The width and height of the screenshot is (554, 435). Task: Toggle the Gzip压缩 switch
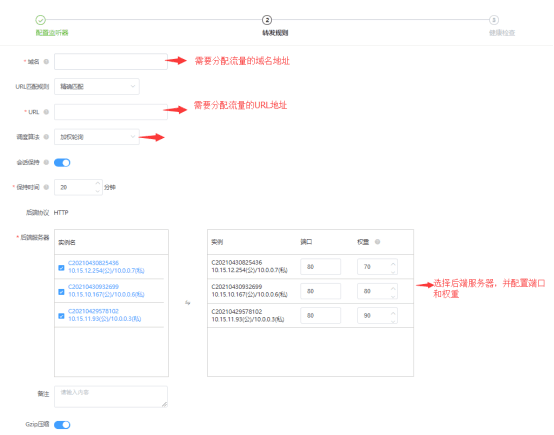tap(62, 425)
